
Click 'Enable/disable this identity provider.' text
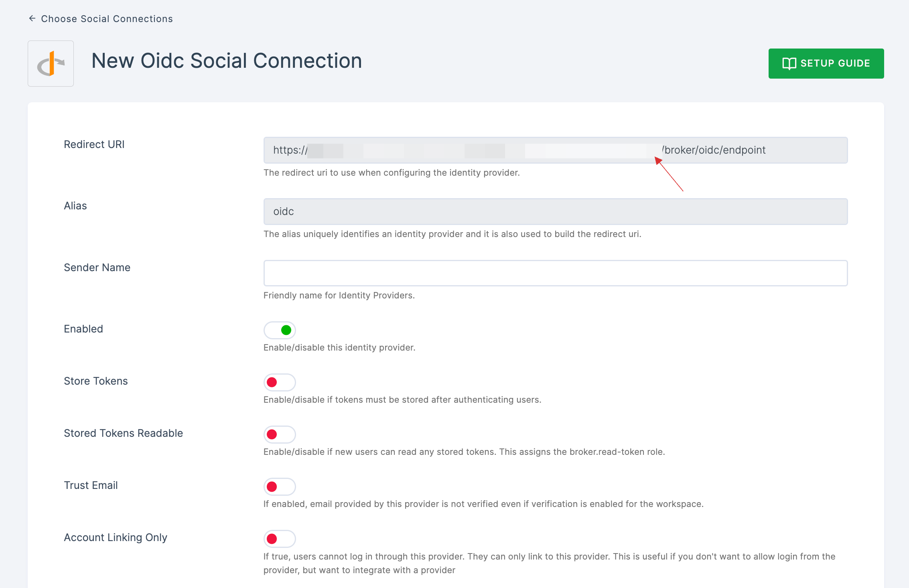click(x=339, y=347)
